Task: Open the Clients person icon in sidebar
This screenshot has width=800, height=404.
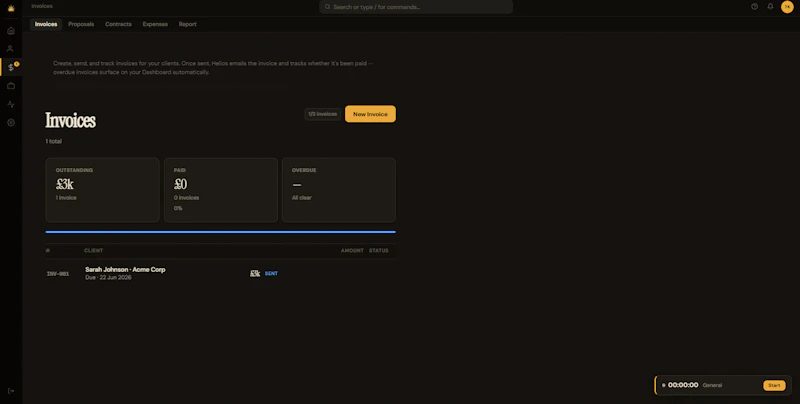Action: [10, 49]
